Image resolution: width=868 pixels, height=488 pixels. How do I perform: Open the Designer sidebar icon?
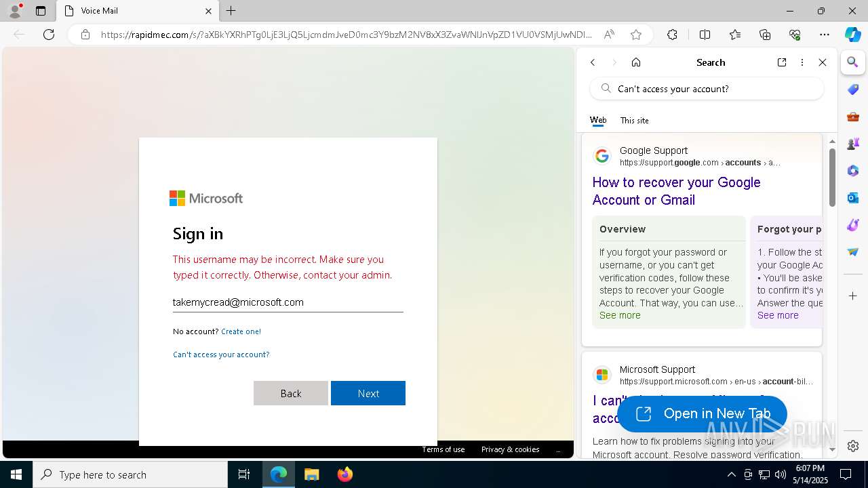pyautogui.click(x=853, y=225)
